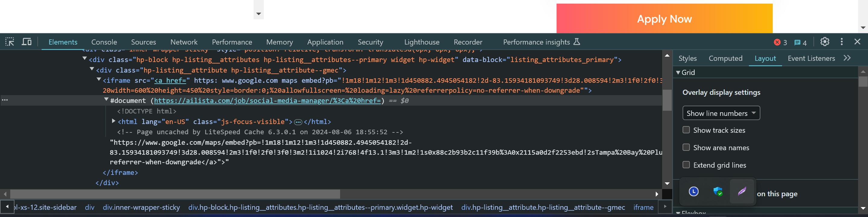Select the <!DOCTYPE html> line

[x=147, y=111]
